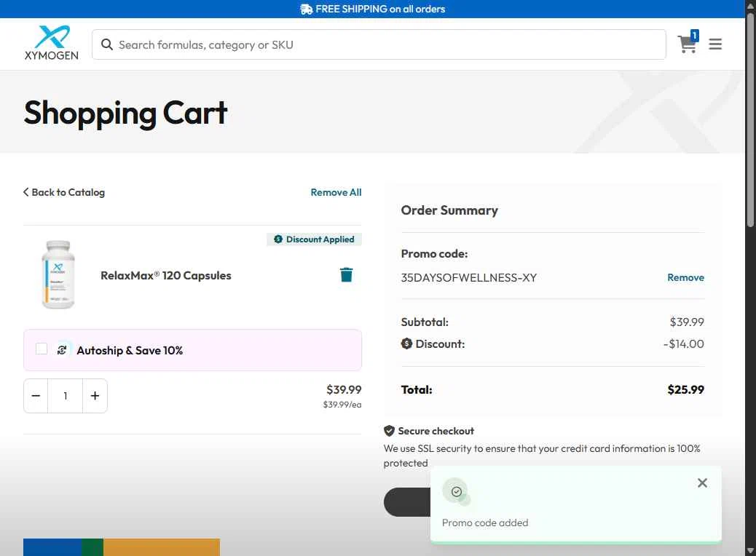Click the free shipping truck icon
Screen dimensions: 756x556
pos(306,9)
